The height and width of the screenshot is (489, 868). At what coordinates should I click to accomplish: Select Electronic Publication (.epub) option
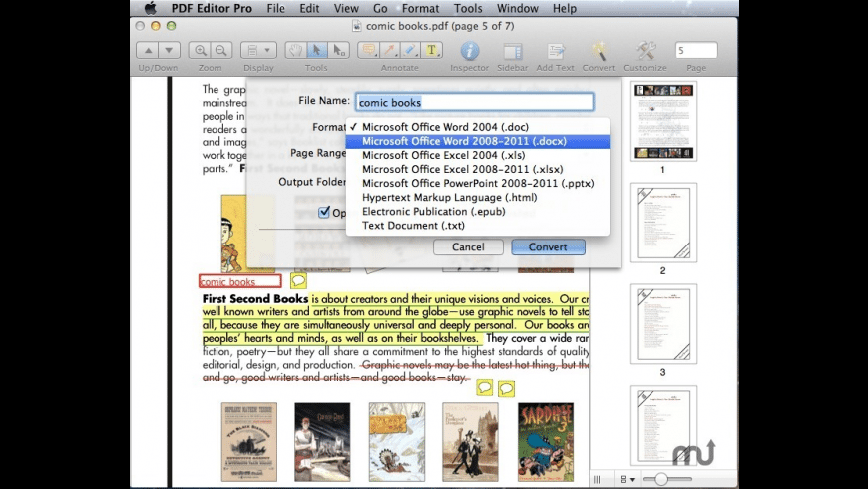[x=433, y=211]
